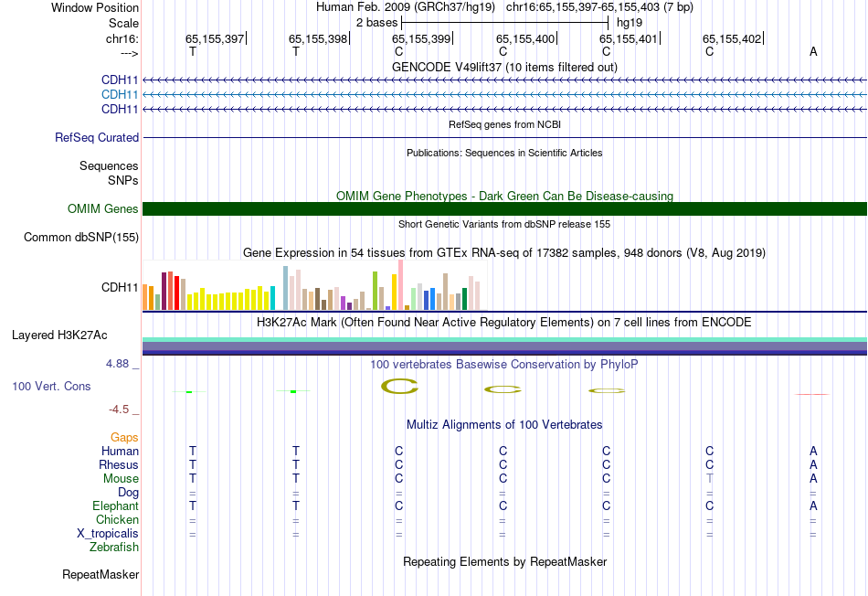Click the Common dbSNP(155) track label
Screen dimensions: 868x596
pos(81,237)
